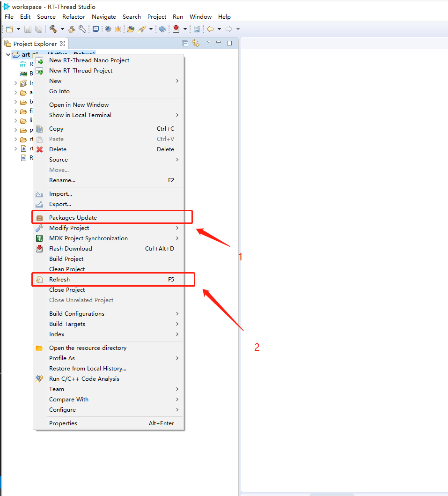Click the Flash Download toolbar icon
448x496 pixels.
[176, 29]
